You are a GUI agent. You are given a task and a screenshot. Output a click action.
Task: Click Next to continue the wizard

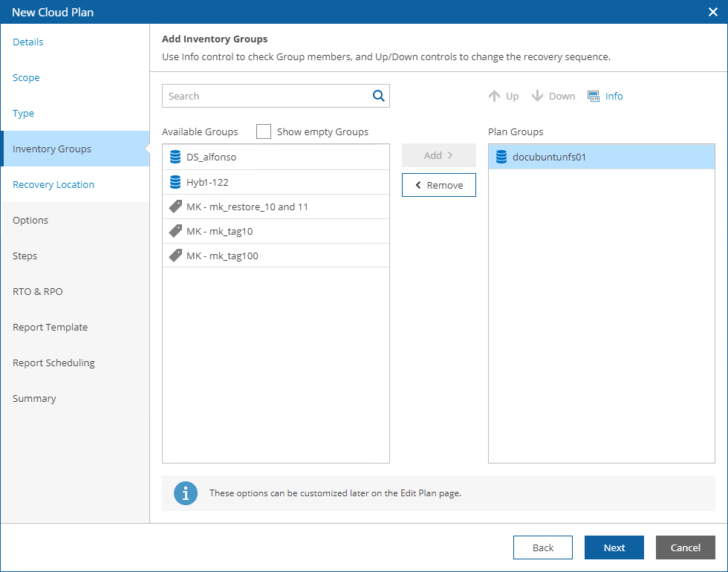point(614,547)
